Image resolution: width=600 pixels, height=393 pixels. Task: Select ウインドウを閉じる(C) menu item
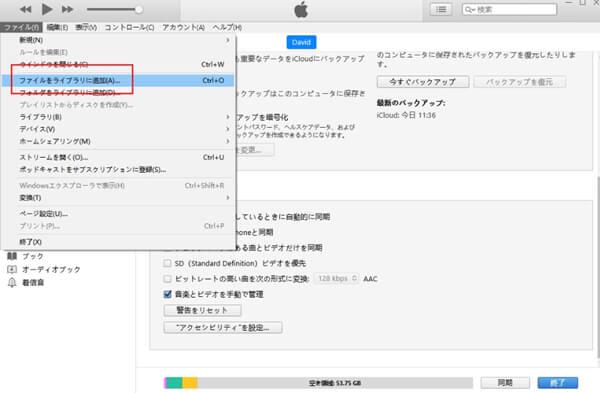click(x=119, y=64)
